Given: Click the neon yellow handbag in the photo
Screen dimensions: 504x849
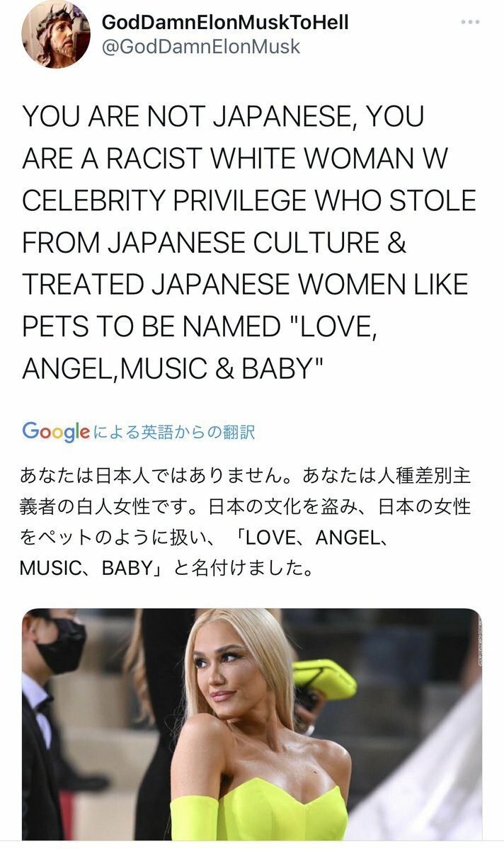Looking at the screenshot, I should point(323,680).
